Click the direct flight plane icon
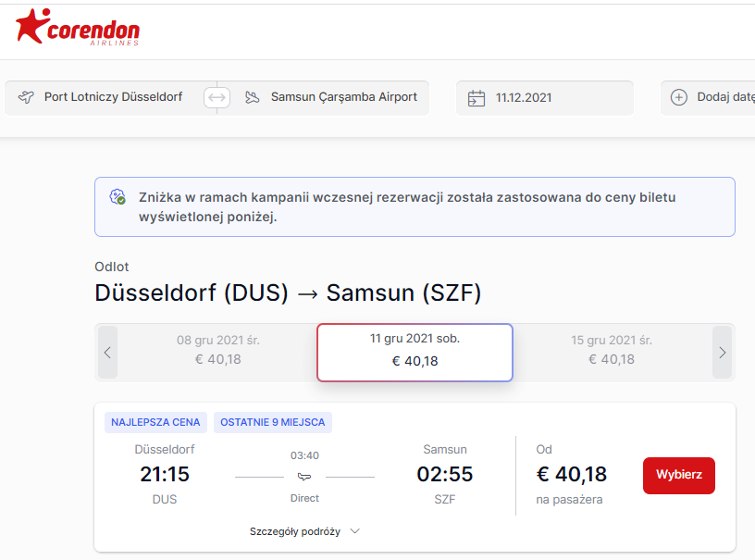This screenshot has width=755, height=560. (304, 477)
